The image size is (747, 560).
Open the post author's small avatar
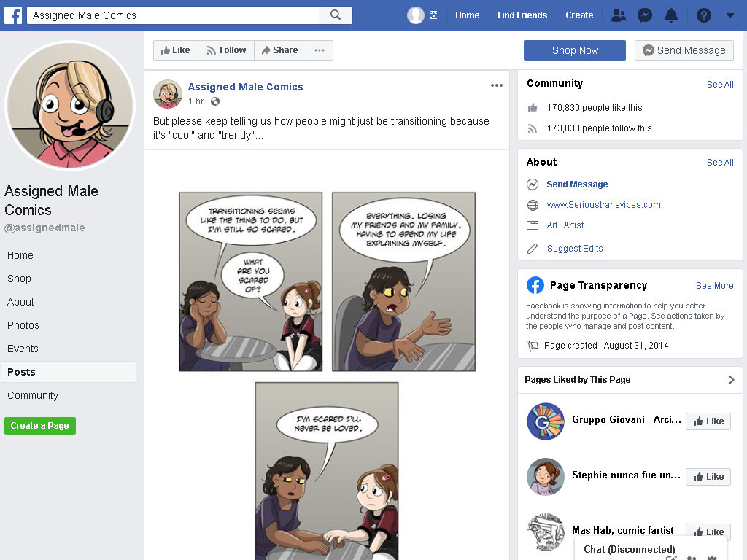pyautogui.click(x=168, y=94)
